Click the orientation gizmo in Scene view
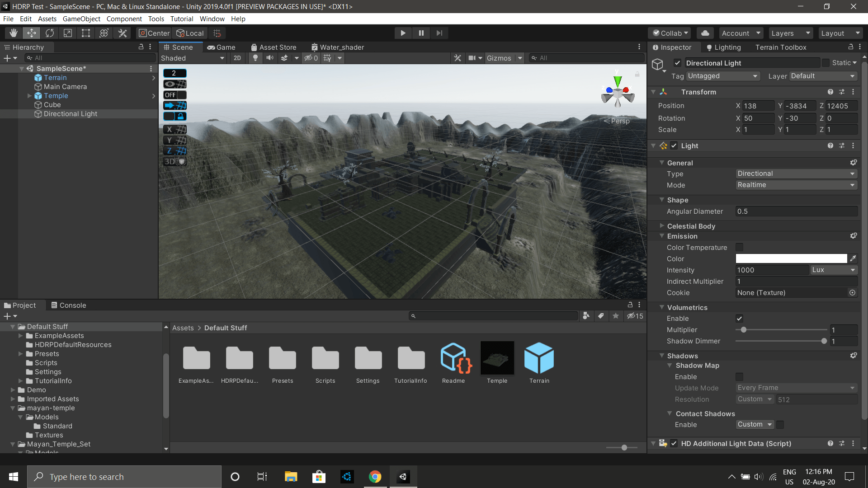Image resolution: width=868 pixels, height=488 pixels. tap(618, 94)
